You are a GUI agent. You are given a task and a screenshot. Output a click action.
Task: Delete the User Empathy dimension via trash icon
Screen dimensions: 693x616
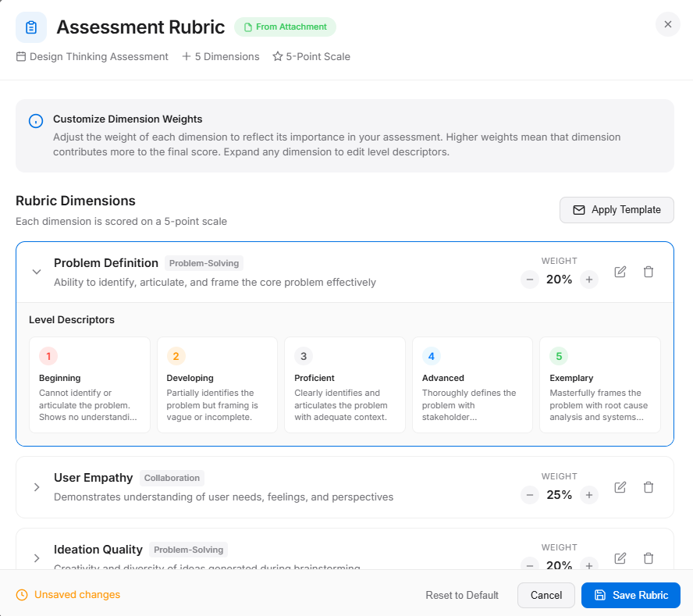pos(649,486)
